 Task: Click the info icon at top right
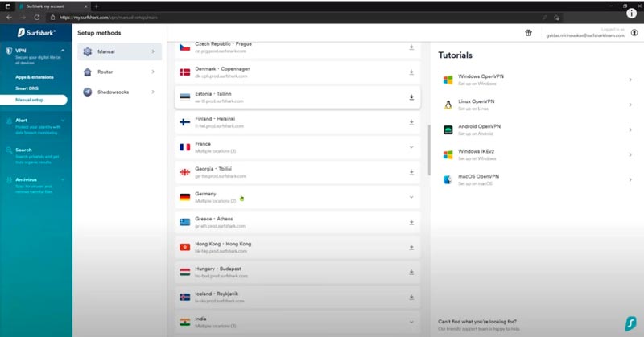(x=631, y=14)
